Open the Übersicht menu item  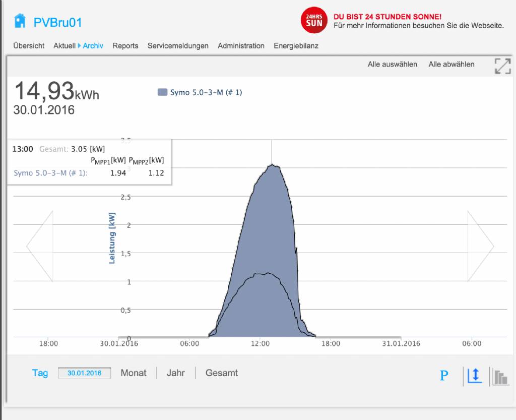[29, 46]
